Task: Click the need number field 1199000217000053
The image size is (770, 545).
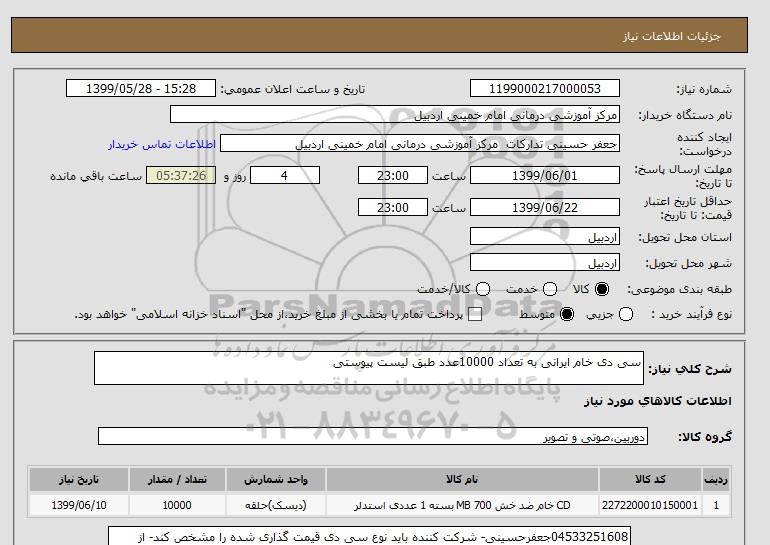Action: click(545, 88)
